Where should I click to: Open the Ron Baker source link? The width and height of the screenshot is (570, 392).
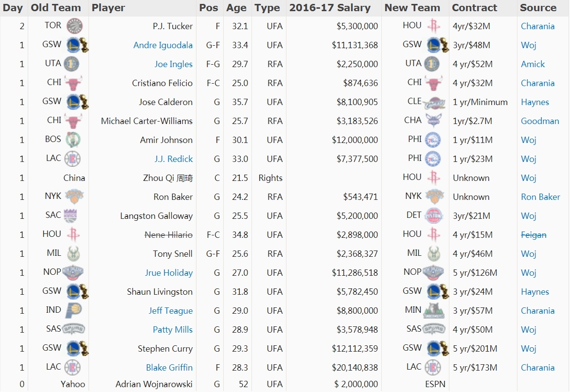coord(540,196)
